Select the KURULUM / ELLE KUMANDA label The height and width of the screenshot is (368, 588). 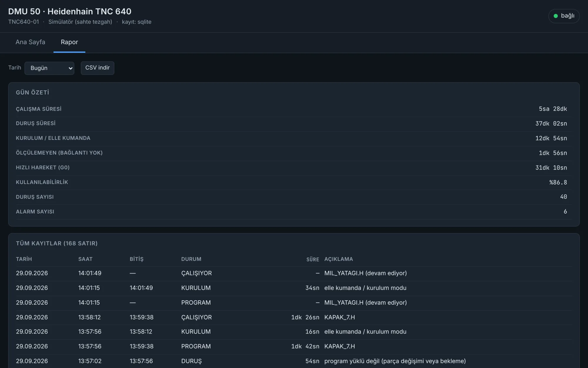53,138
